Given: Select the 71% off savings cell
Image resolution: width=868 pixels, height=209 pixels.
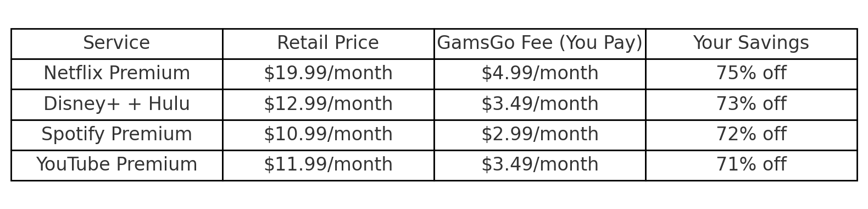Looking at the screenshot, I should coord(751,165).
